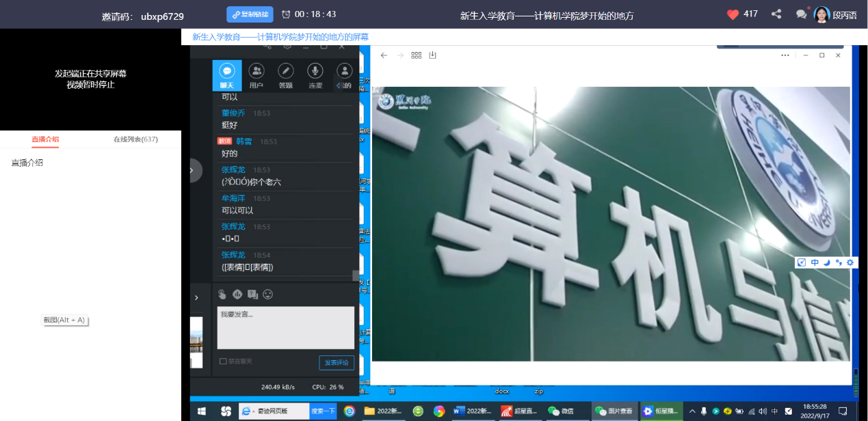Expand the slide thumbnail panel arrow
The width and height of the screenshot is (868, 421).
[196, 297]
